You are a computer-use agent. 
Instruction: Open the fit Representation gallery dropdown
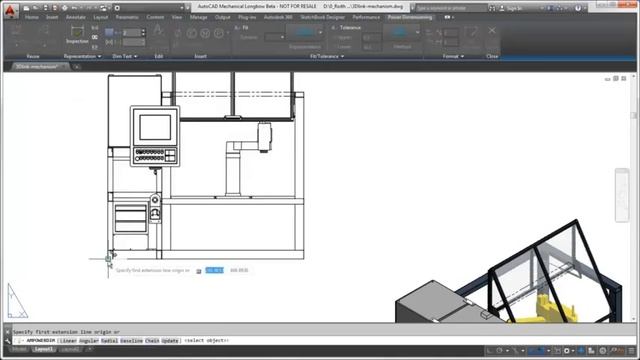click(x=320, y=32)
